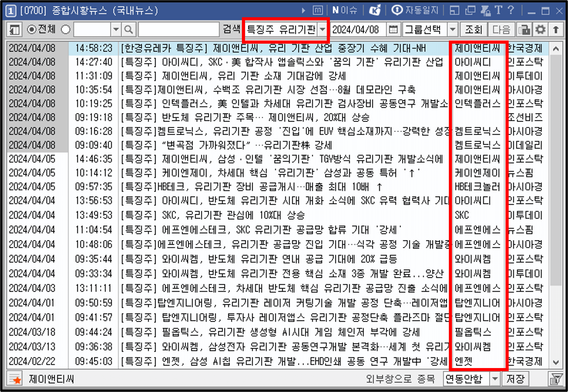Screen dimensions: 568x392
Task: Click the duplicate window icon in title bar
Action: (470, 11)
